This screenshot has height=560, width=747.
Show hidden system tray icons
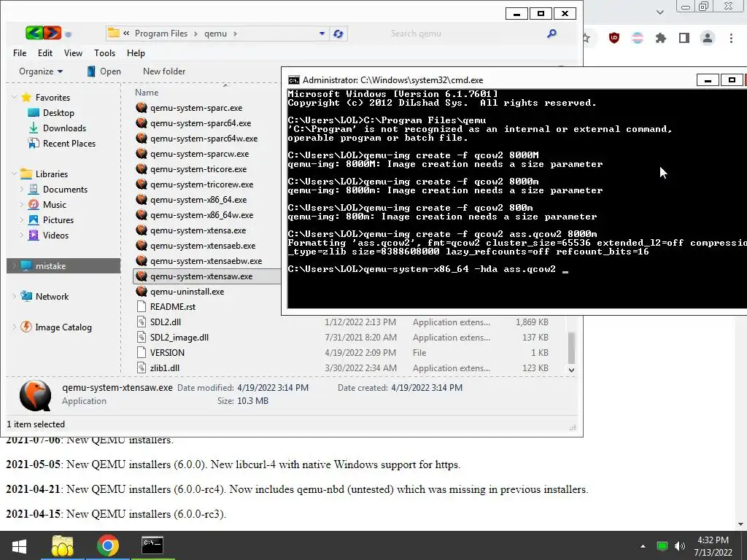tap(643, 546)
